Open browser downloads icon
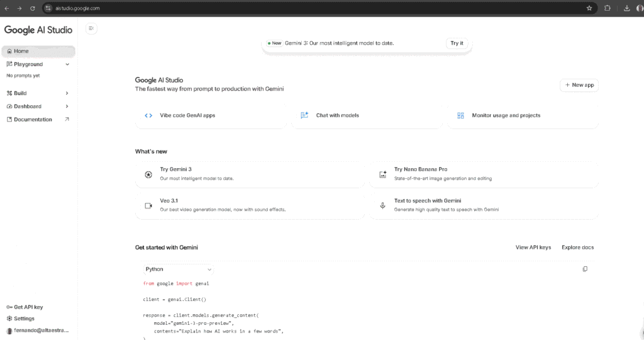644x340 pixels. [627, 8]
